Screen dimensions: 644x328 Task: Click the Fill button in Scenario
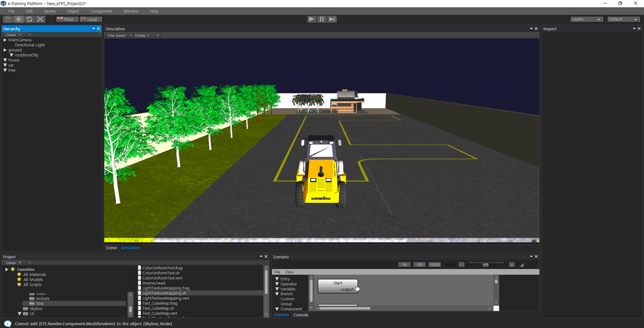[419, 265]
